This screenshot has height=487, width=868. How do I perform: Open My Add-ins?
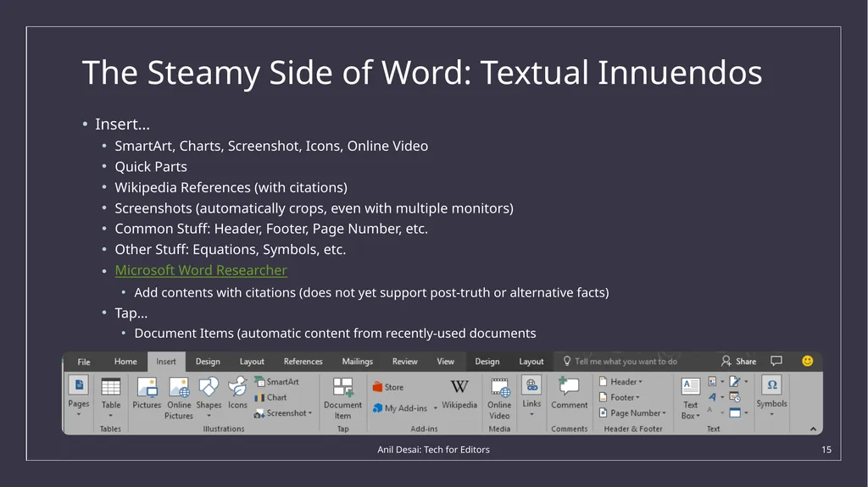coord(400,408)
